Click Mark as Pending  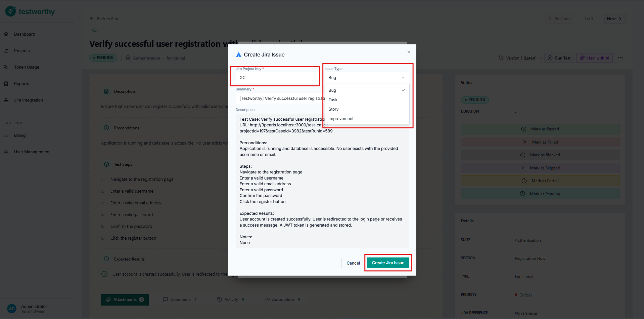540,194
